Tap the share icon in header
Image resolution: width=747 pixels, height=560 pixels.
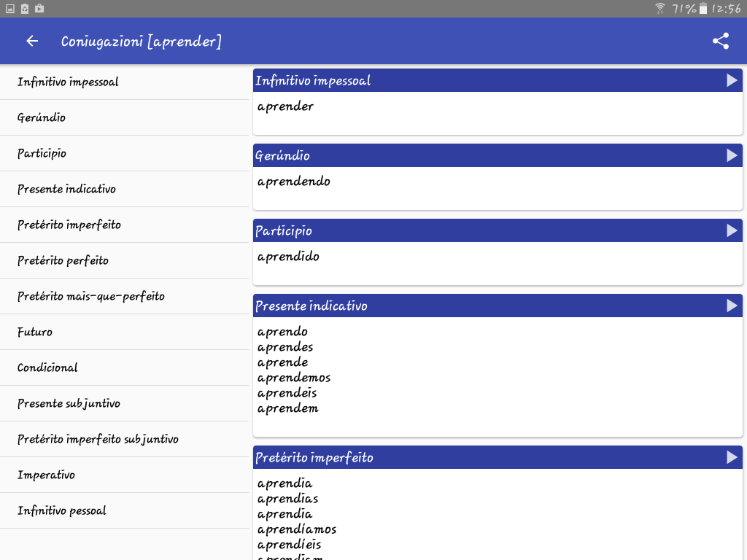tap(720, 42)
